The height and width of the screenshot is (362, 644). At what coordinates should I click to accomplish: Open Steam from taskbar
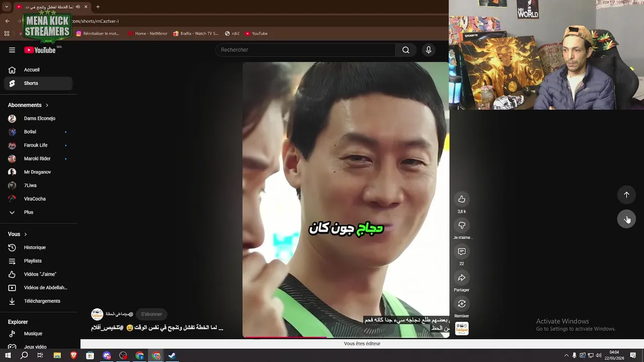[172, 355]
